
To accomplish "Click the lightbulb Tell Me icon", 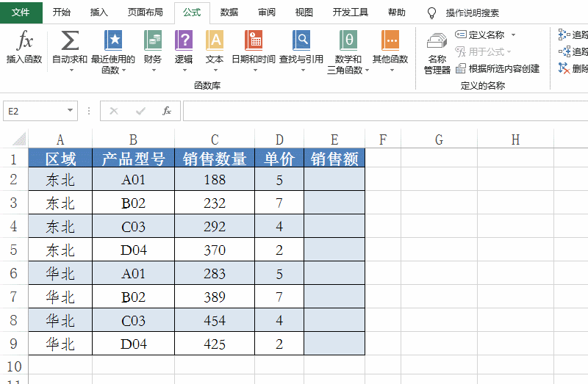I will [431, 13].
